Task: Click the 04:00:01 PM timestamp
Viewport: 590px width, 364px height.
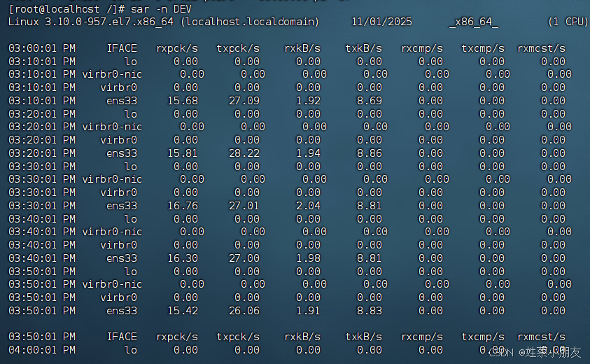Action: tap(42, 350)
